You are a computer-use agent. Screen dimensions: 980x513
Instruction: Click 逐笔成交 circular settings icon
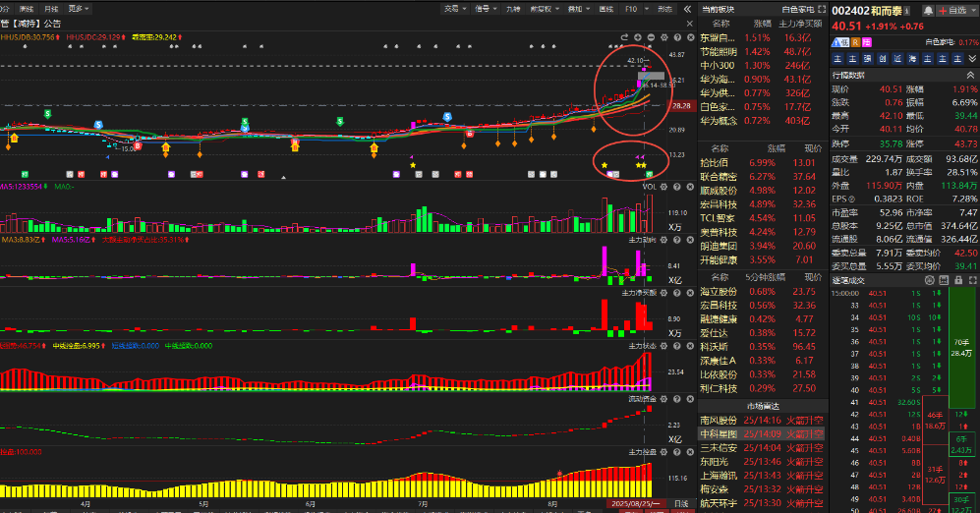click(x=929, y=280)
